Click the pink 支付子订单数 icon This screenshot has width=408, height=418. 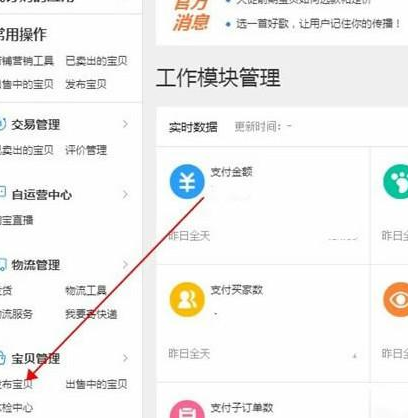187,409
